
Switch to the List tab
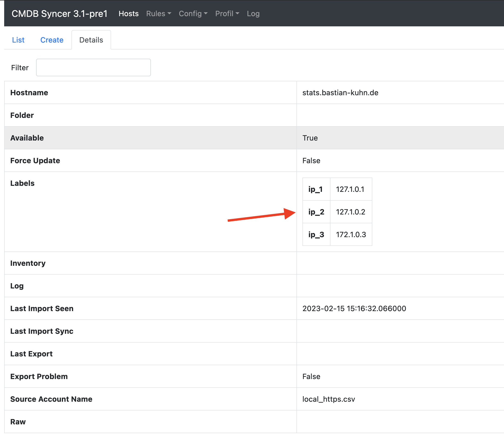tap(18, 40)
